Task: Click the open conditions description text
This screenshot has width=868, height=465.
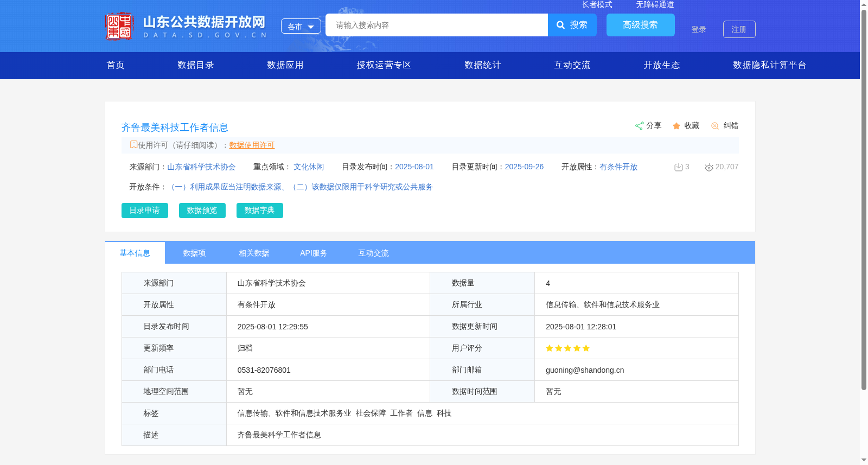Action: [301, 187]
